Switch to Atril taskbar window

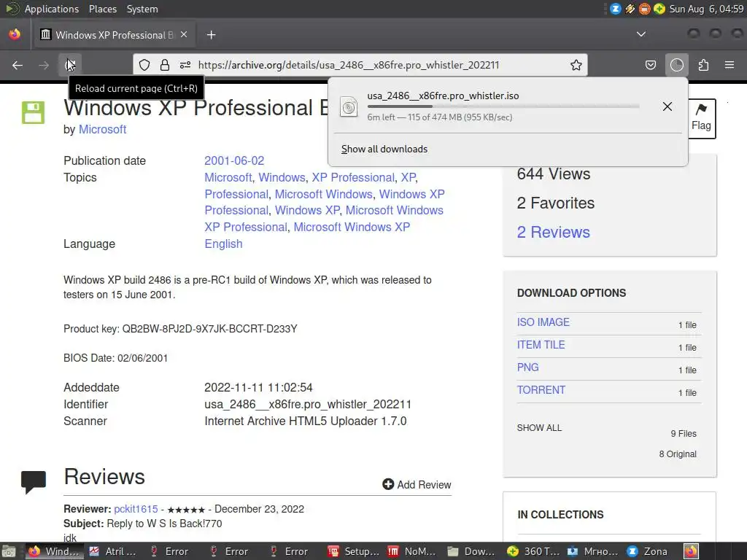point(115,551)
